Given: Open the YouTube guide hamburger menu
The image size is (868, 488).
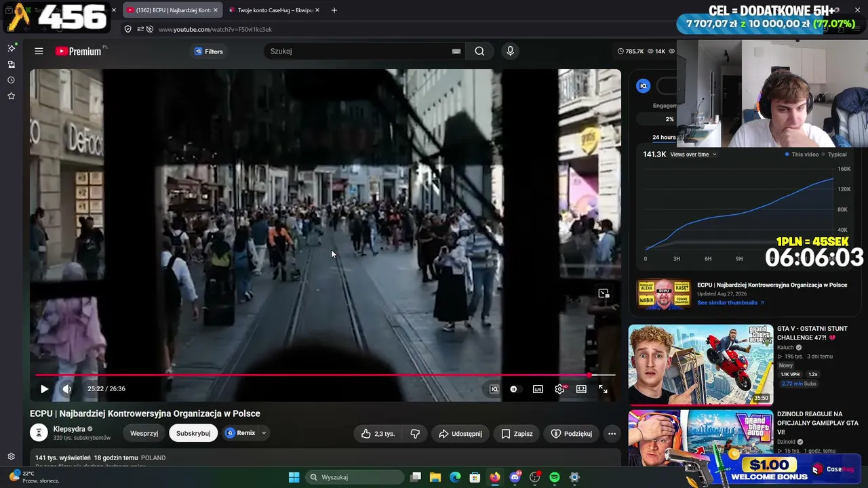Looking at the screenshot, I should (x=39, y=51).
